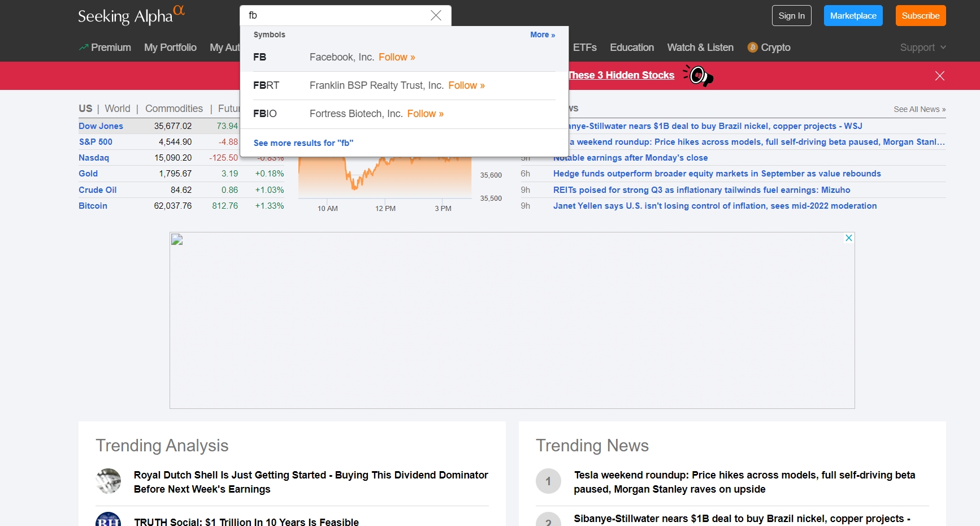Select the FBRT Franklin BSP Realty result

404,85
